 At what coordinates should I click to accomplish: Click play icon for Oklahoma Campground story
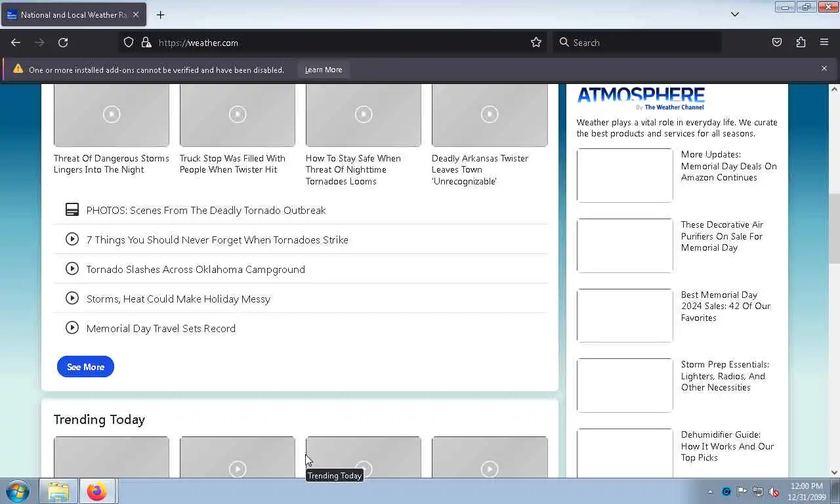click(72, 269)
